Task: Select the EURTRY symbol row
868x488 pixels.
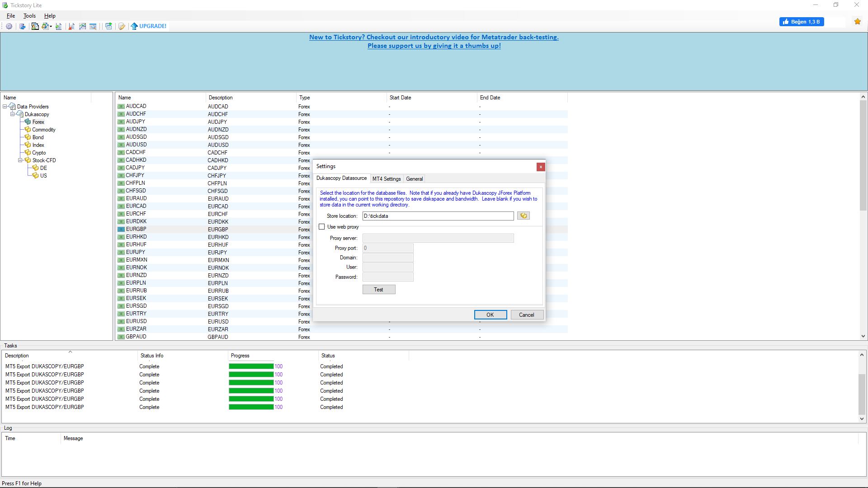Action: point(342,314)
